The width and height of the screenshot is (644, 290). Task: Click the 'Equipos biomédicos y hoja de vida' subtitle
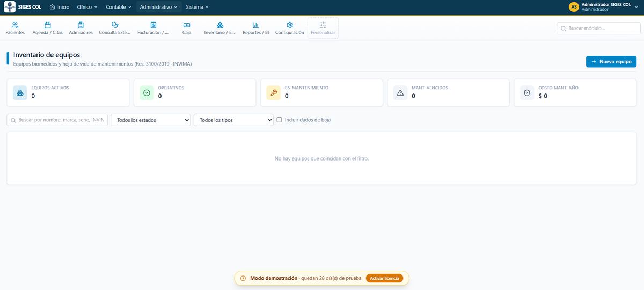tap(103, 64)
